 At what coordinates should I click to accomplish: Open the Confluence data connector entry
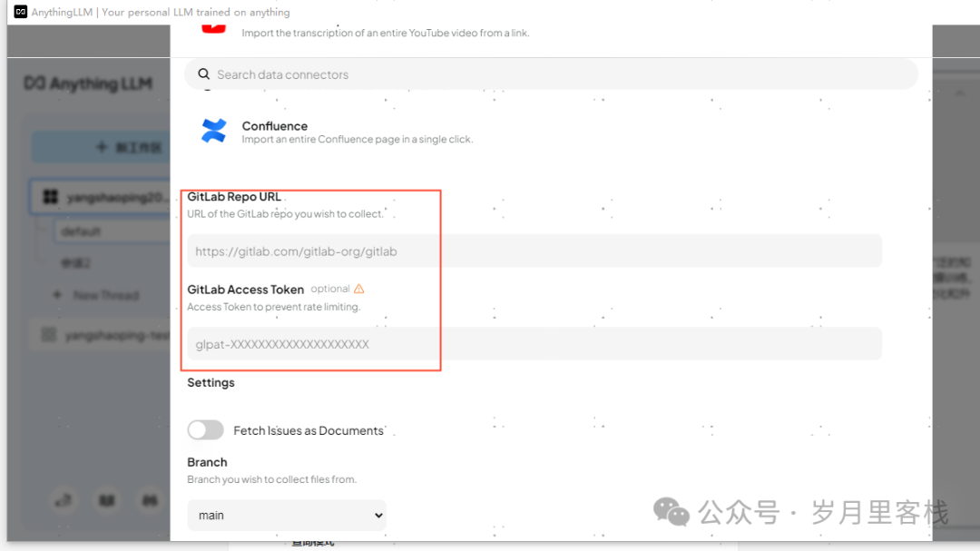357,132
